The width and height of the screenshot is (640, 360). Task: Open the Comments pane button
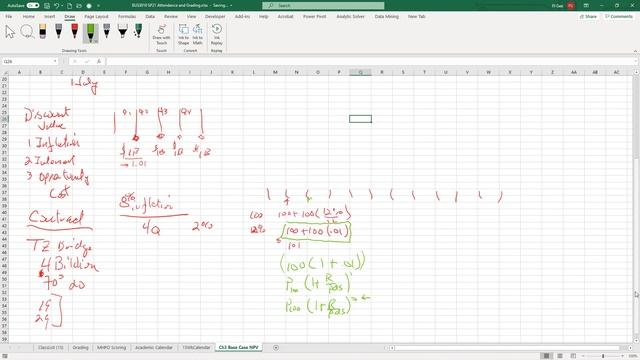point(618,16)
